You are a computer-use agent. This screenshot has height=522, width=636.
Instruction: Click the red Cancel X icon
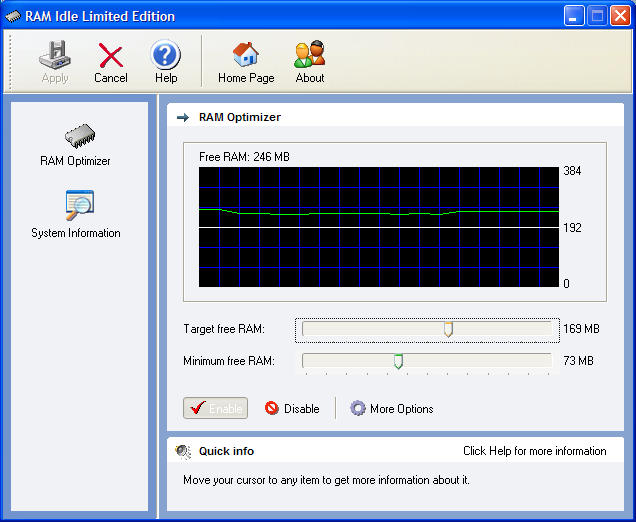(110, 56)
